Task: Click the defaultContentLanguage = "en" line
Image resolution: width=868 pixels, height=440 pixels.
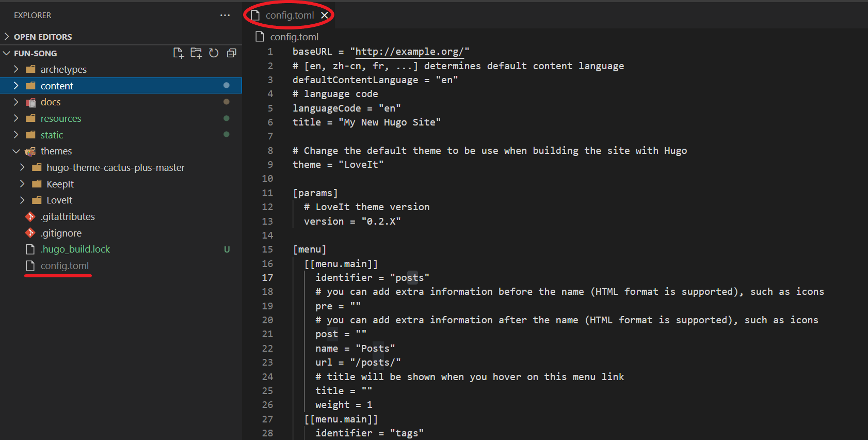Action: tap(375, 80)
